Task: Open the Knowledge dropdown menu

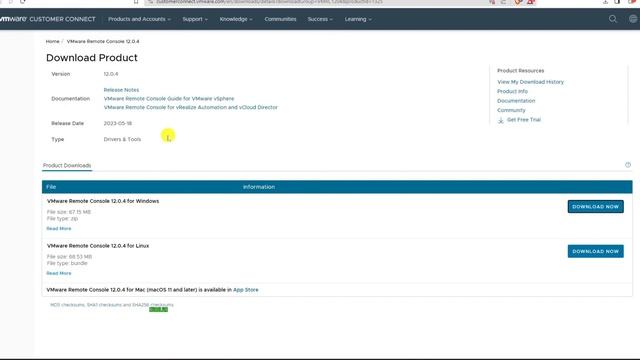Action: 236,19
